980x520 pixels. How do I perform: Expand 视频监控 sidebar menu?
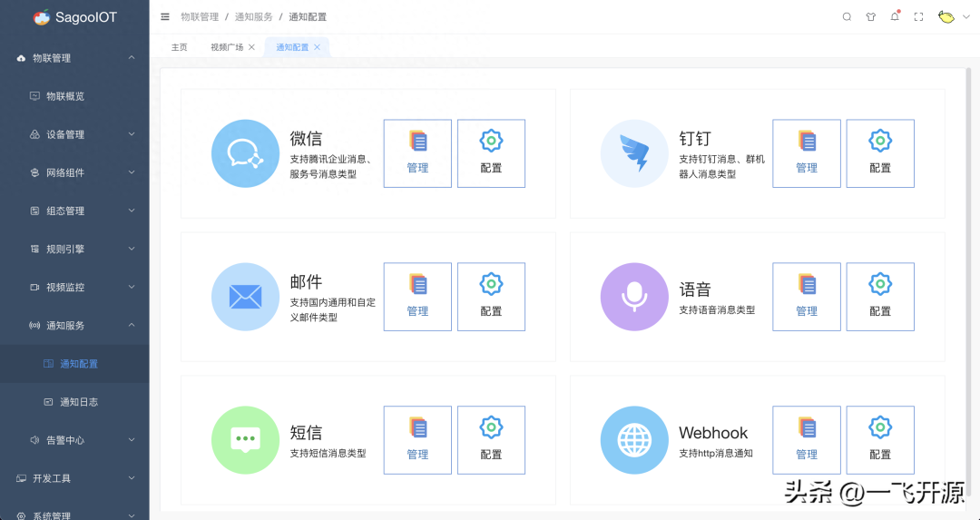(74, 287)
